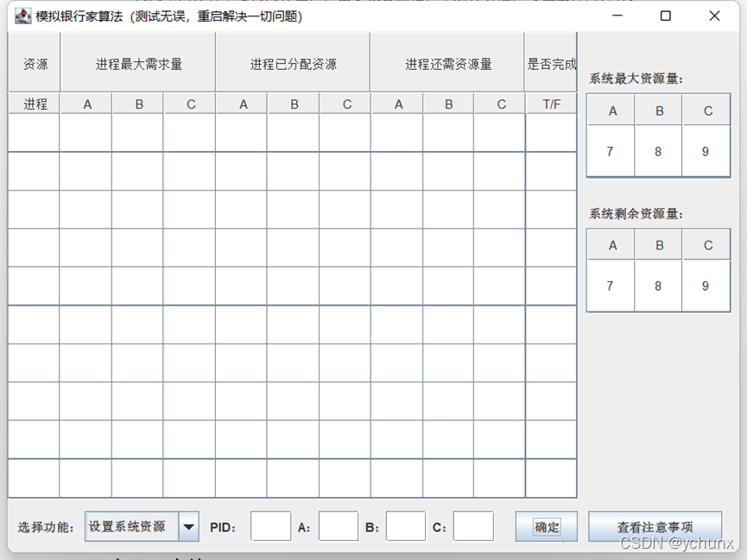Click the 是否完成 column header
The image size is (747, 560).
click(x=551, y=62)
